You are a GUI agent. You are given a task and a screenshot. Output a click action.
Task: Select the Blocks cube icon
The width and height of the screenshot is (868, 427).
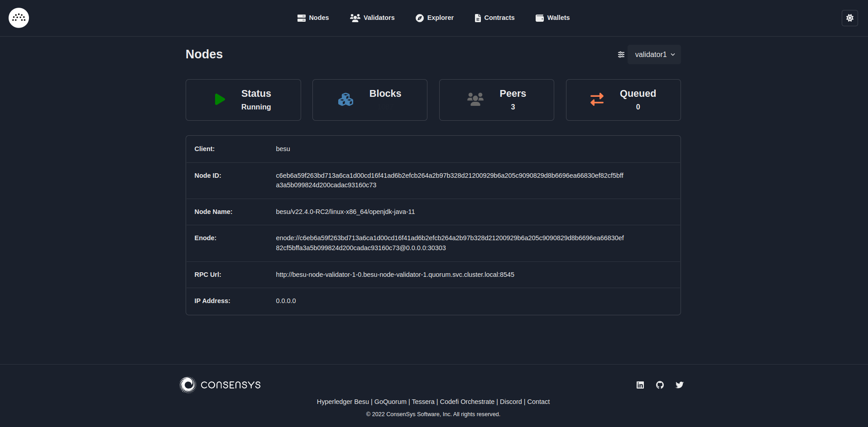(345, 100)
